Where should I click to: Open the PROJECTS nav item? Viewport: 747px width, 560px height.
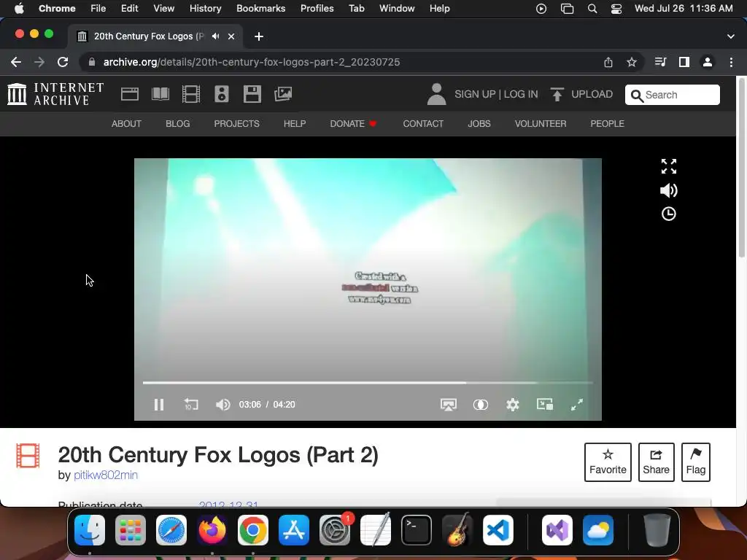pyautogui.click(x=237, y=124)
